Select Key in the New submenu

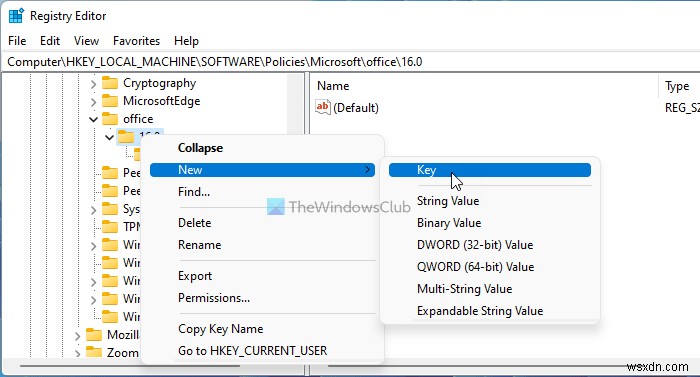pyautogui.click(x=490, y=170)
